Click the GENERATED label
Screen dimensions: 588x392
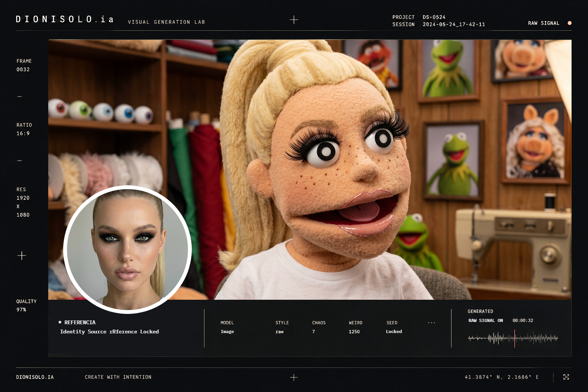point(480,311)
